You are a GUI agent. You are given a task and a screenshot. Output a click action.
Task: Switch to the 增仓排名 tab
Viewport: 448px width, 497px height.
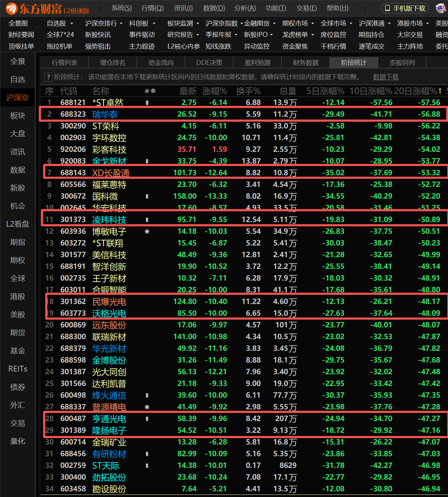(x=113, y=63)
